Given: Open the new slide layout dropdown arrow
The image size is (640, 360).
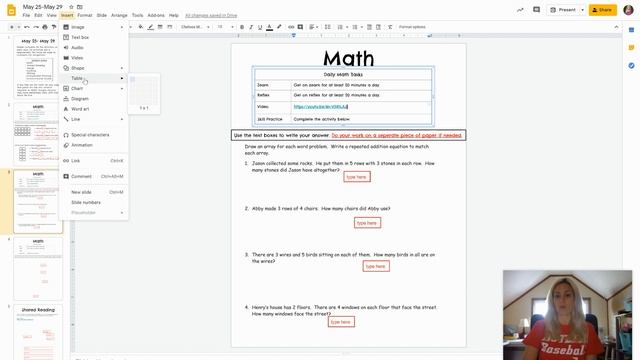Looking at the screenshot, I should pos(19,27).
